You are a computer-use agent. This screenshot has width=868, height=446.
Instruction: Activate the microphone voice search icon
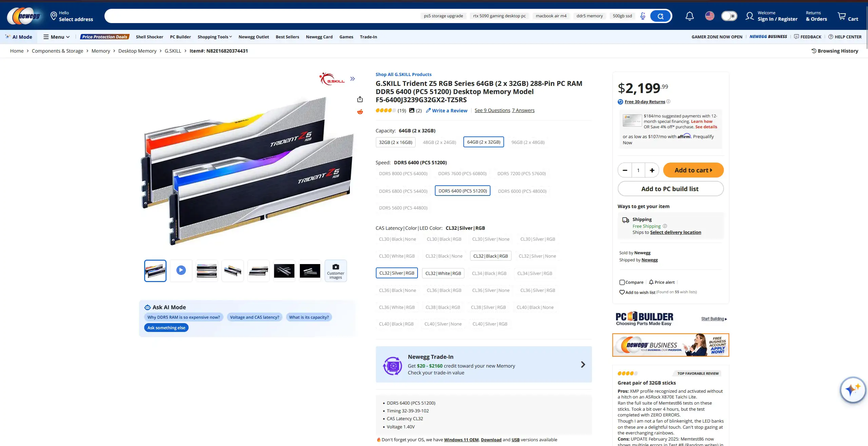click(x=642, y=16)
